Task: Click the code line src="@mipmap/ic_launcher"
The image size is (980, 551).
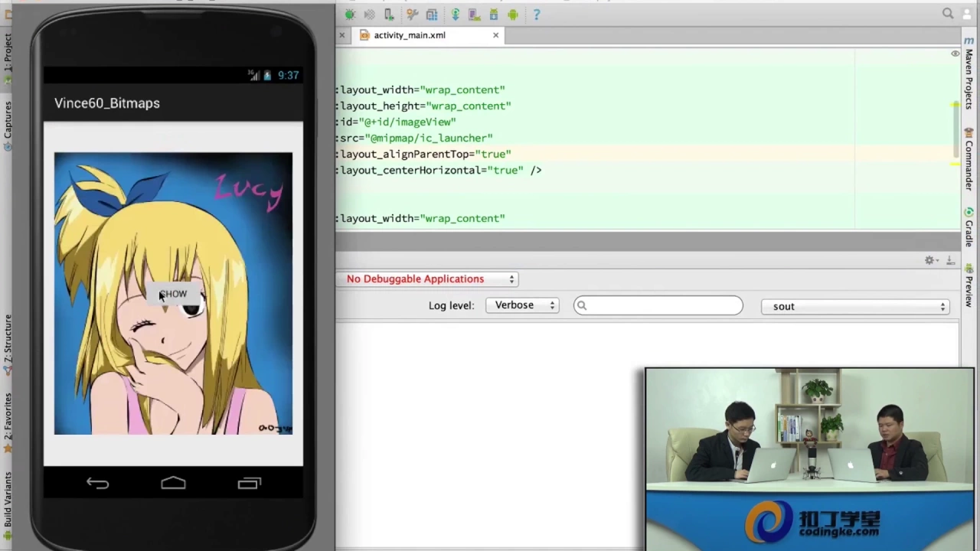Action: coord(414,138)
